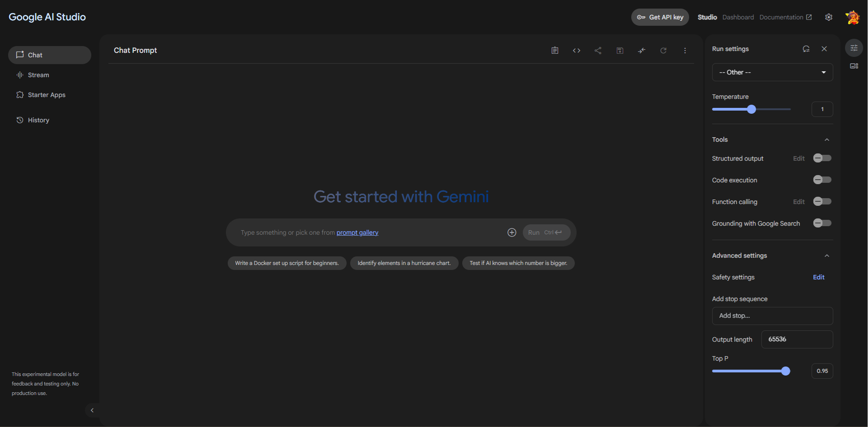Click the Get API key button
The height and width of the screenshot is (427, 868).
[660, 17]
